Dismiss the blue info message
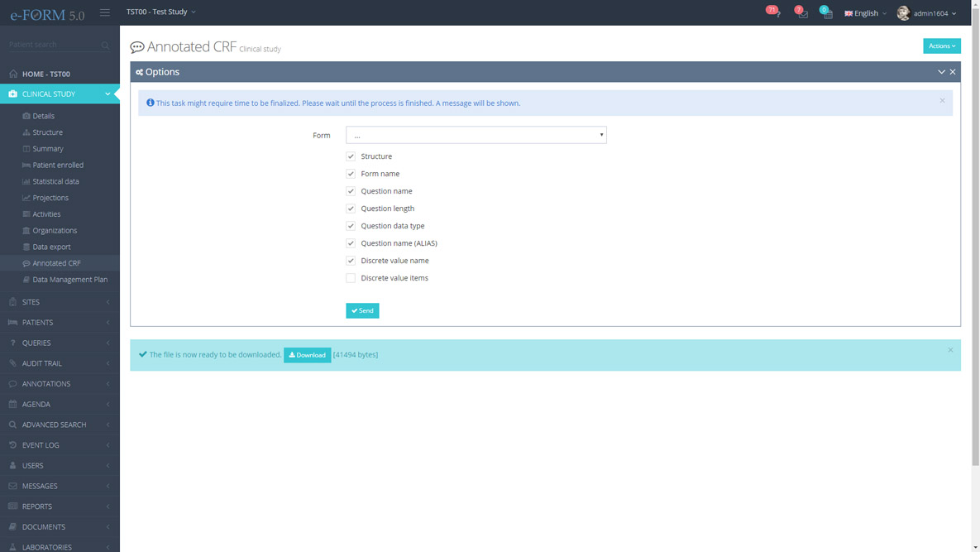 point(942,101)
